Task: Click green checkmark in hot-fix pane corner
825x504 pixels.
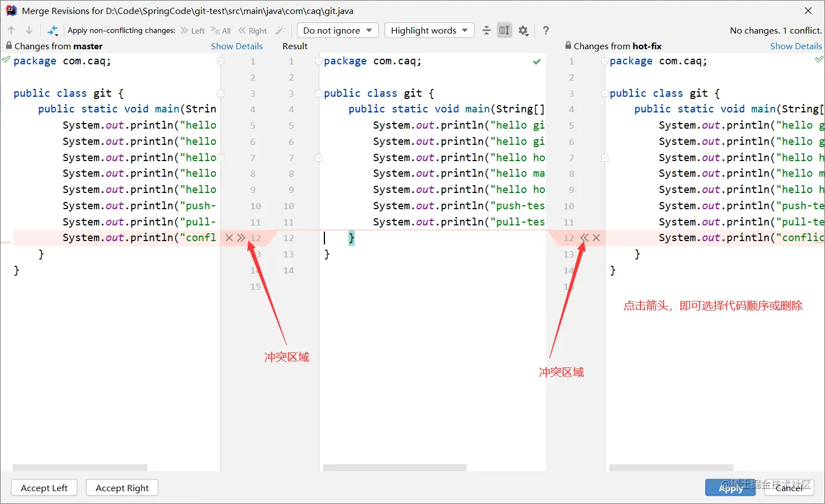Action: point(819,59)
